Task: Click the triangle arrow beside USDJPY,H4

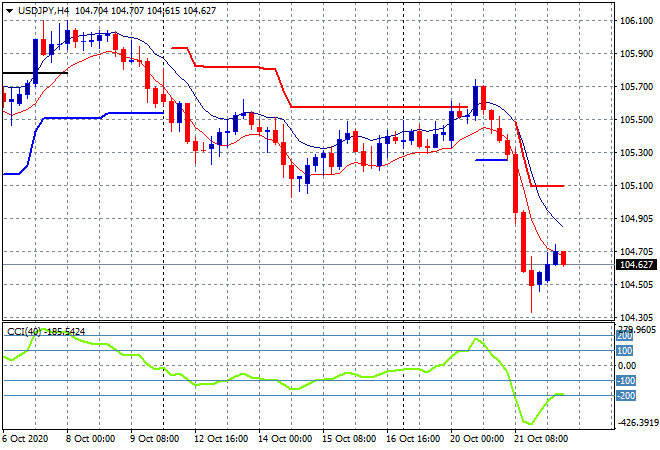Action: (x=9, y=11)
